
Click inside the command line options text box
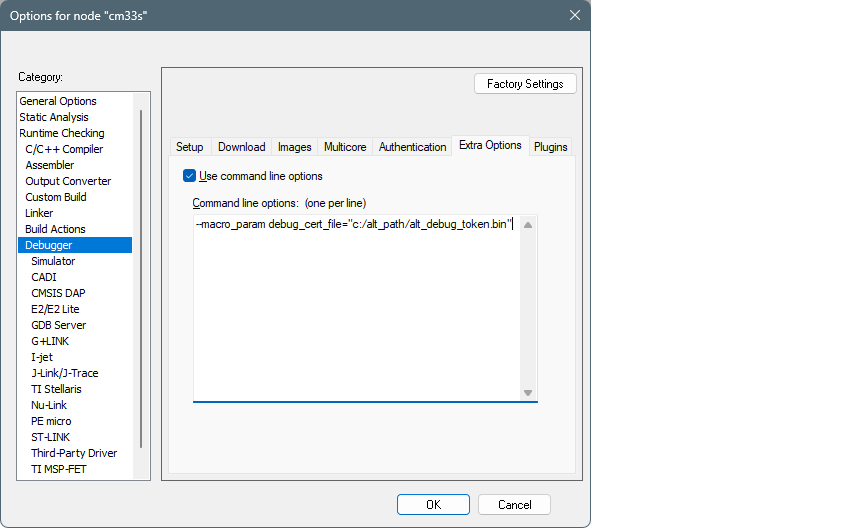355,310
